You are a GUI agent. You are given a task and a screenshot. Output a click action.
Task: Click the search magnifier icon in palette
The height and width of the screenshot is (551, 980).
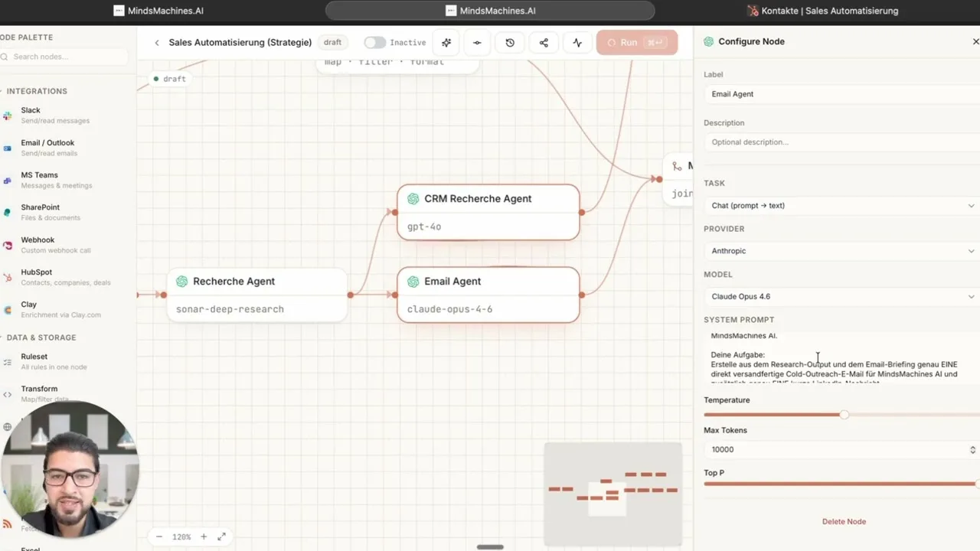pos(5,57)
